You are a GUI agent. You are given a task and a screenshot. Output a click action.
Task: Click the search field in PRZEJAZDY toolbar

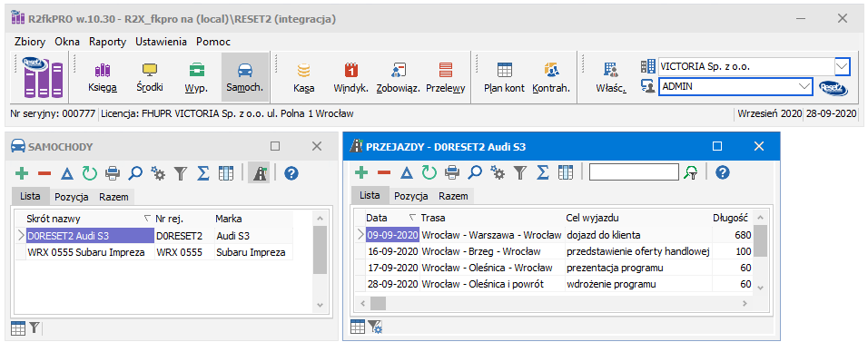point(634,172)
